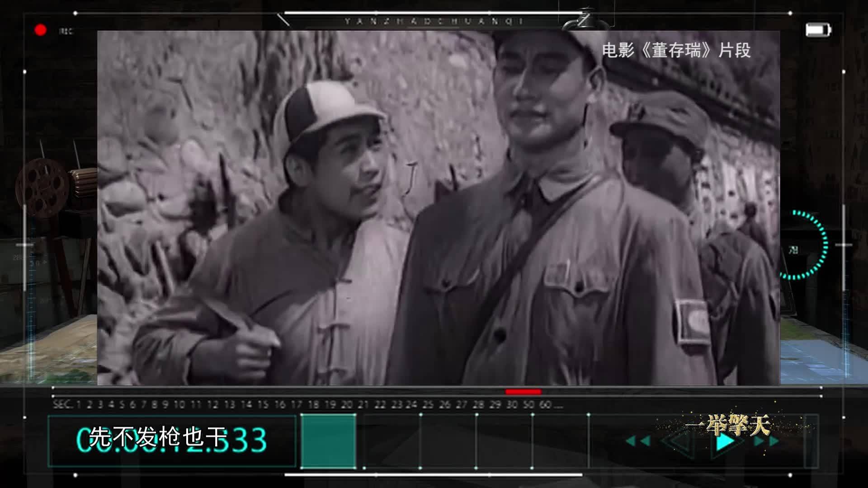Click the 10 mark on seconds ruler
Image resolution: width=868 pixels, height=488 pixels.
tap(179, 404)
